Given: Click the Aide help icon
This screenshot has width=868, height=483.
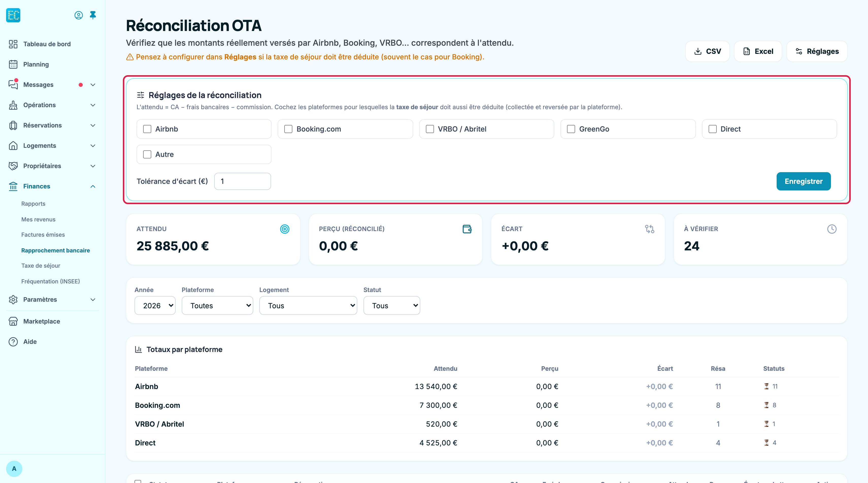Looking at the screenshot, I should click(x=13, y=342).
